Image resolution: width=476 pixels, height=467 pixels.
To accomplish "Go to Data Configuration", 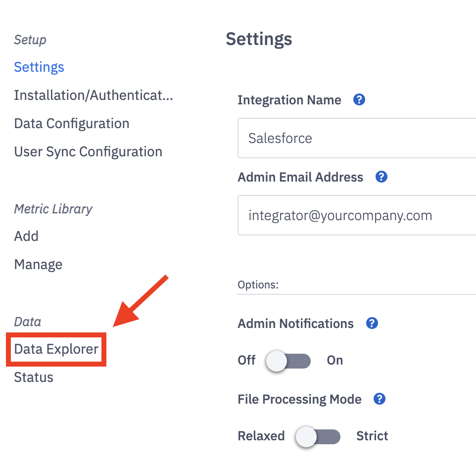I will click(x=72, y=123).
